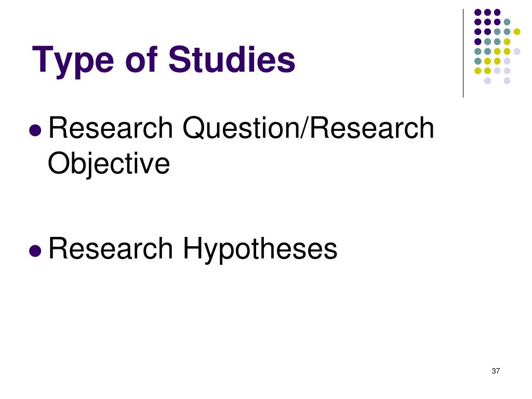532x399 pixels.
Task: Click the first word Research in first bullet
Action: click(111, 128)
